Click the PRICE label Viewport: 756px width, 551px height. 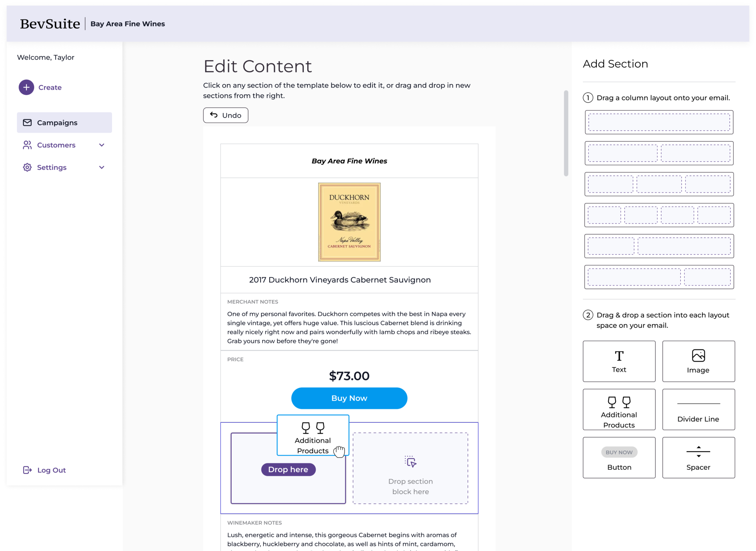click(x=235, y=359)
